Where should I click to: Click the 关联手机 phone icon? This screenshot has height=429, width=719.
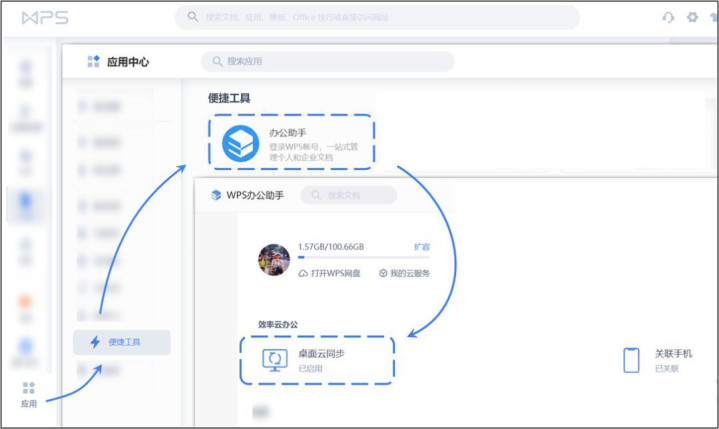pyautogui.click(x=631, y=360)
